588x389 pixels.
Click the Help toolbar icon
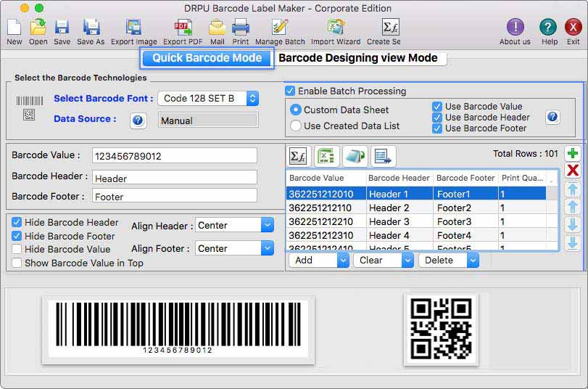pos(548,27)
